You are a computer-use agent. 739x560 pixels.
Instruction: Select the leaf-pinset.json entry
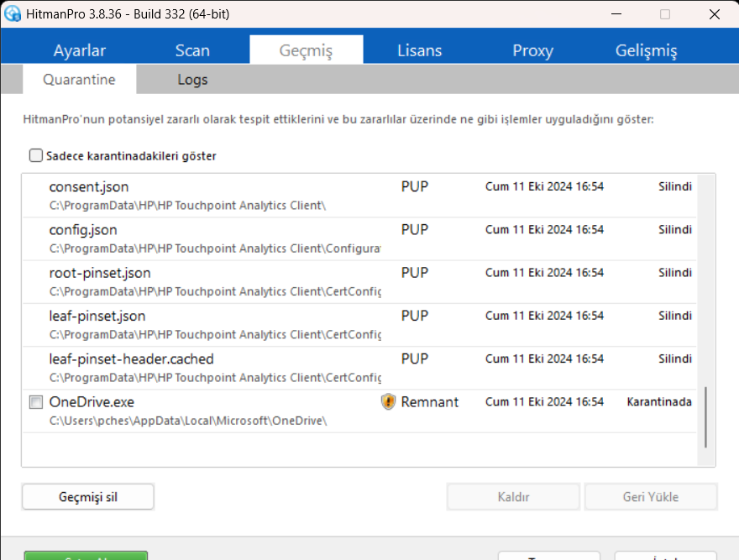[359, 325]
